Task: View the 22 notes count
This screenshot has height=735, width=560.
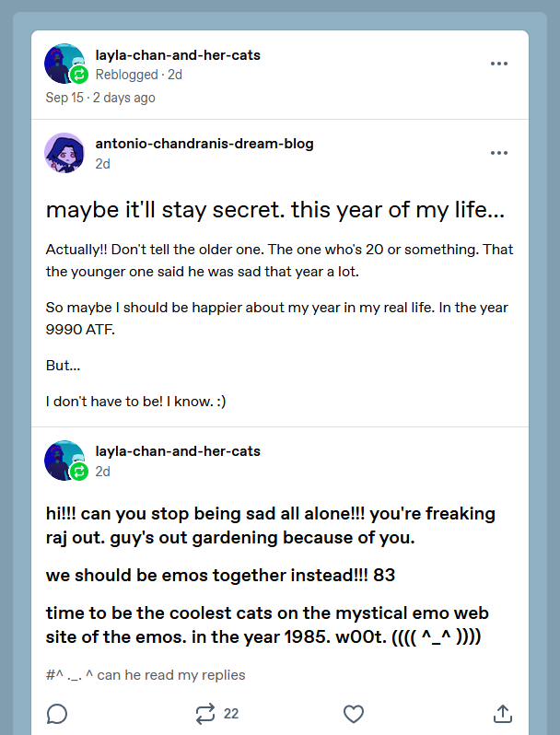Action: (x=231, y=714)
